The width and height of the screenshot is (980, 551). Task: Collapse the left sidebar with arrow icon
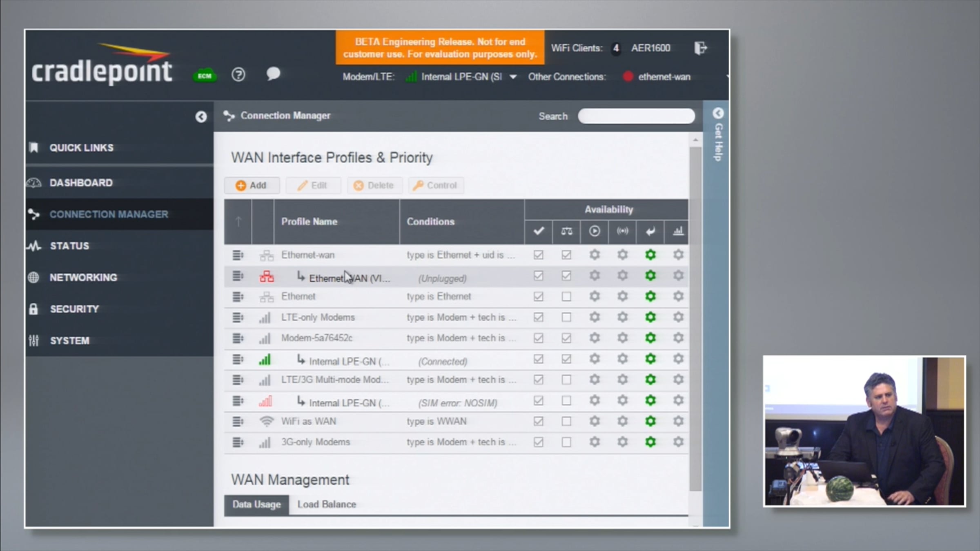(x=201, y=117)
